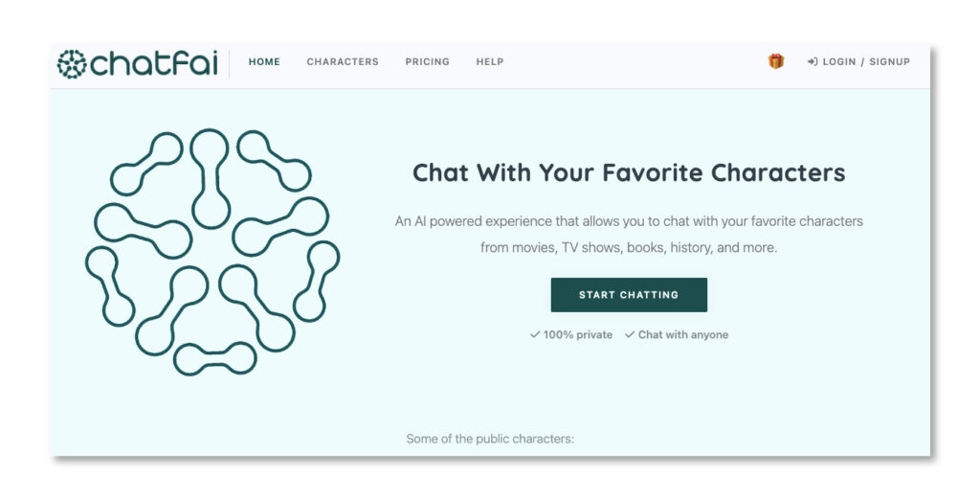Click the small ChatFAI logo icon in navbar

click(x=71, y=64)
